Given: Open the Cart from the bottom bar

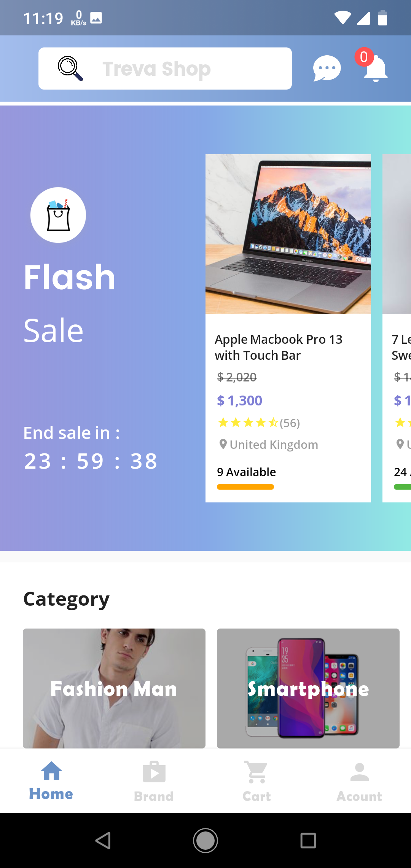Looking at the screenshot, I should [x=256, y=777].
